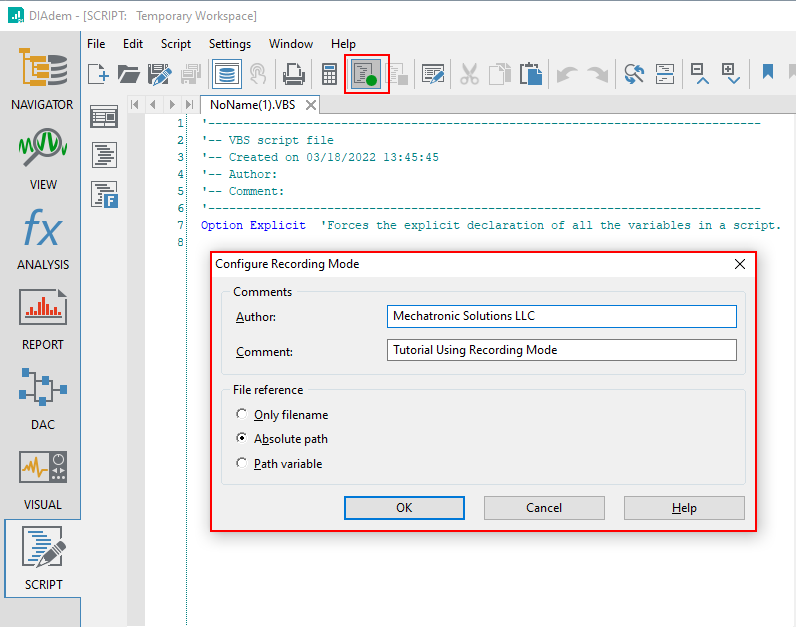Select the Absolute path option
Screen dimensions: 796x627
pyautogui.click(x=241, y=438)
